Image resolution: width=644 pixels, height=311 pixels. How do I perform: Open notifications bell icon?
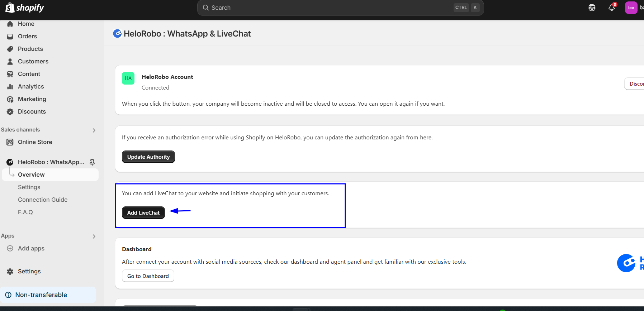pyautogui.click(x=612, y=8)
